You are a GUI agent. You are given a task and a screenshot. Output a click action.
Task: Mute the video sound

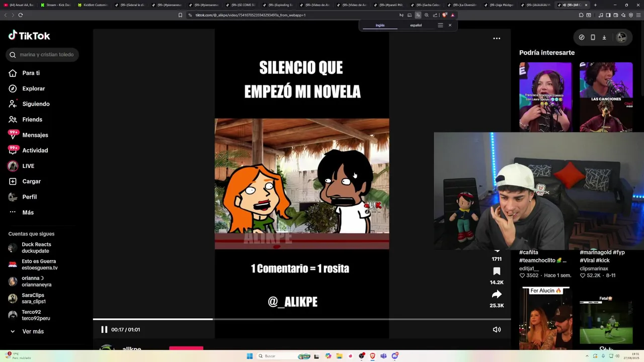(x=497, y=330)
